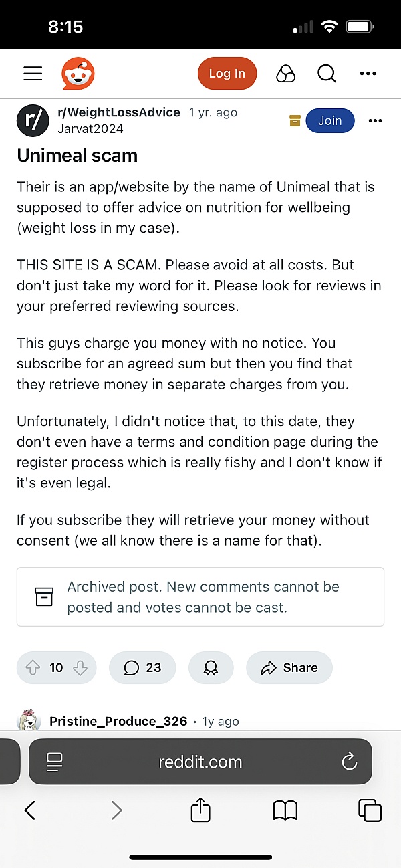The width and height of the screenshot is (401, 868).
Task: Tap the Safari share icon
Action: point(200,810)
